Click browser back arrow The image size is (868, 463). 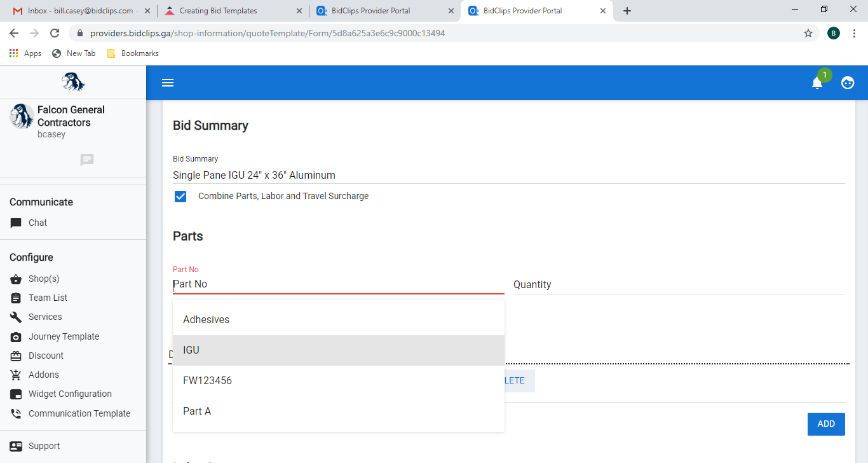pyautogui.click(x=14, y=33)
